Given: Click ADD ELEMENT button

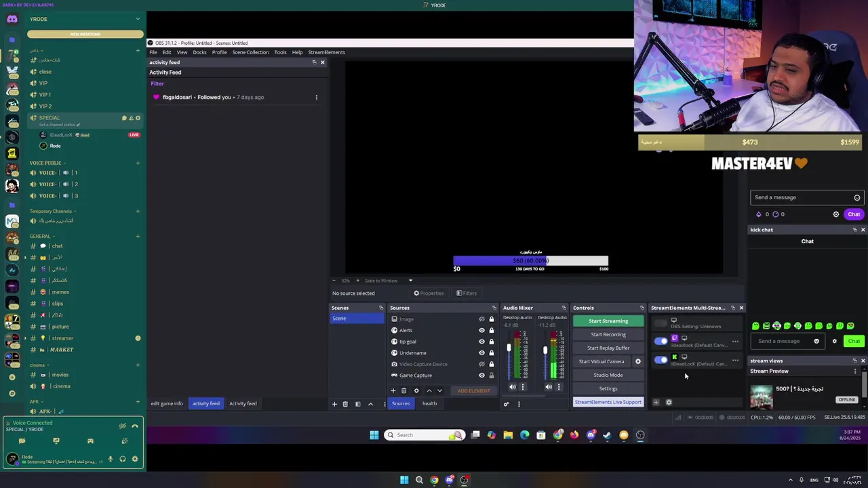Looking at the screenshot, I should pos(473,390).
